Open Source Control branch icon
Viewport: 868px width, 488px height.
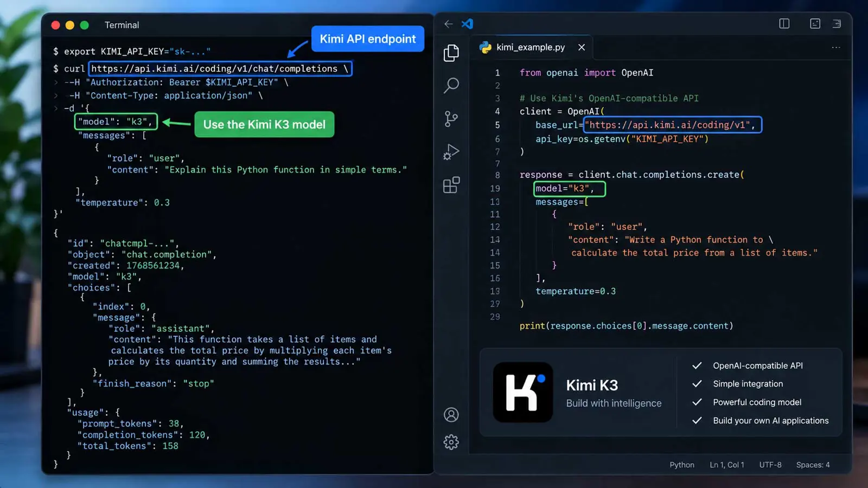click(x=451, y=119)
